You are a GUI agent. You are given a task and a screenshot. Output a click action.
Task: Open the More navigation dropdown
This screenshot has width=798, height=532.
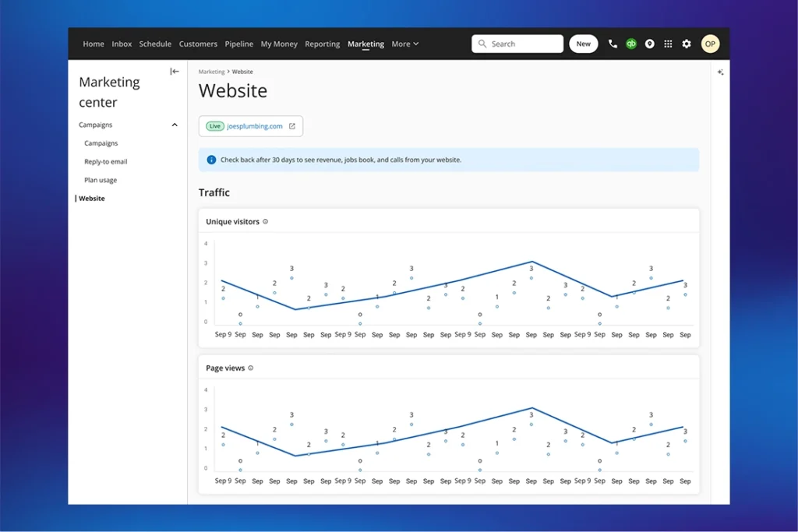click(x=404, y=44)
